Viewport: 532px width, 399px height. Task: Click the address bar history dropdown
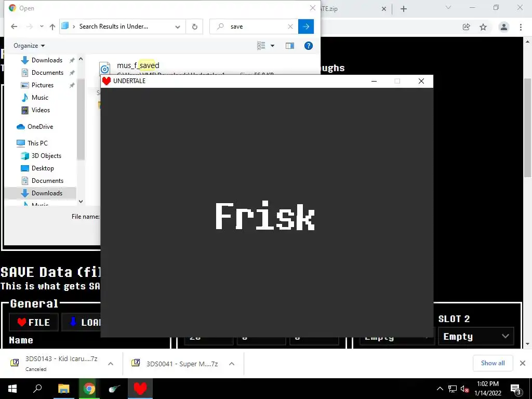tap(178, 27)
